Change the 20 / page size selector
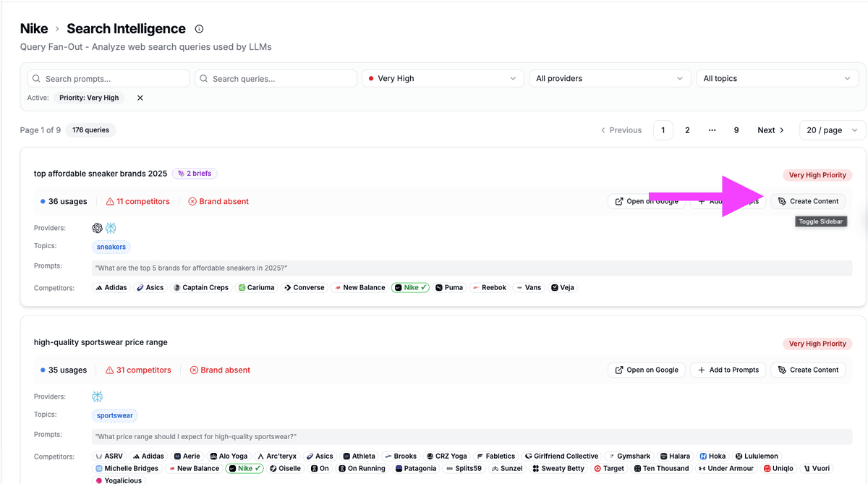Viewport: 868px width, 484px height. [832, 130]
